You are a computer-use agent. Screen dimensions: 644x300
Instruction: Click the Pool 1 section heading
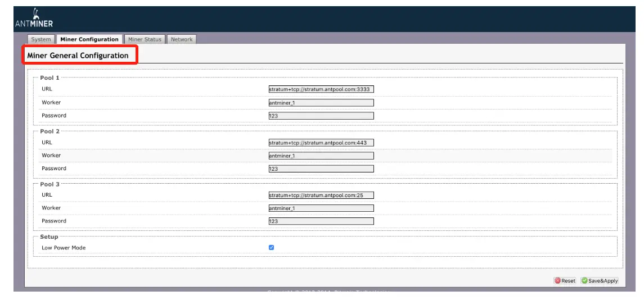(x=49, y=78)
